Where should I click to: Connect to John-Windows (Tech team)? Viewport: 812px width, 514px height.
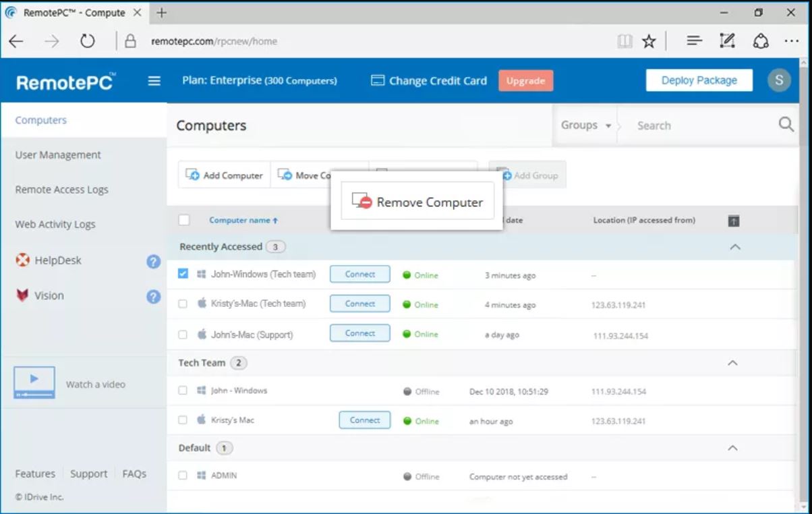tap(360, 274)
